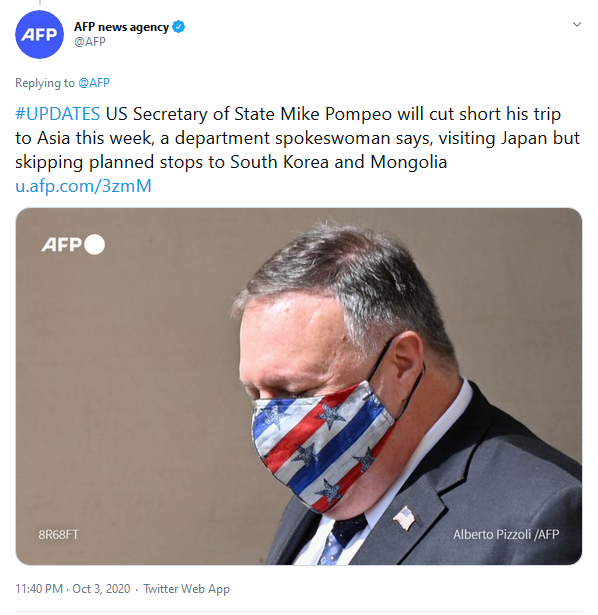Click the Oct 3, 2020 date
The image size is (598, 615).
point(101,589)
